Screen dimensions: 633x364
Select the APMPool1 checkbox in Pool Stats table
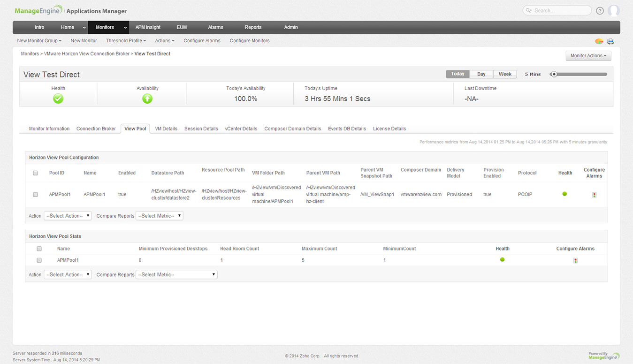click(39, 260)
